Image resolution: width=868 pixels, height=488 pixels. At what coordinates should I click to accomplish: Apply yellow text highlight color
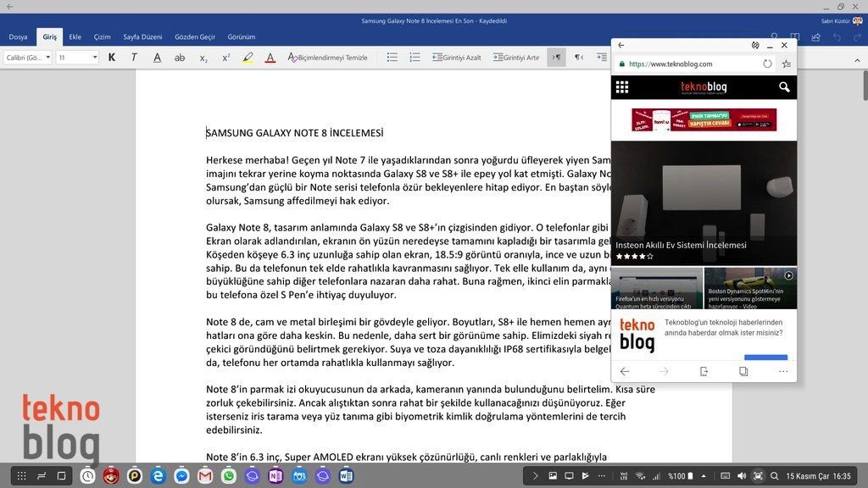(x=248, y=58)
